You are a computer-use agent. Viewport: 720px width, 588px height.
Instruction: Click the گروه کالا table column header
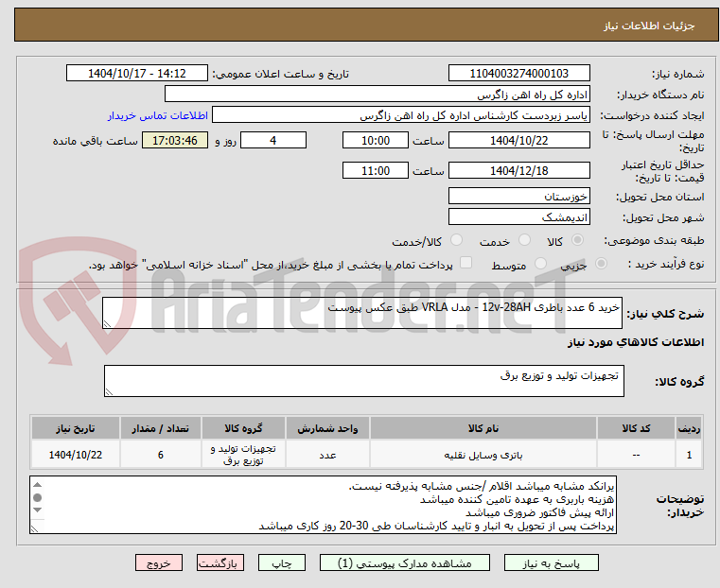click(243, 428)
